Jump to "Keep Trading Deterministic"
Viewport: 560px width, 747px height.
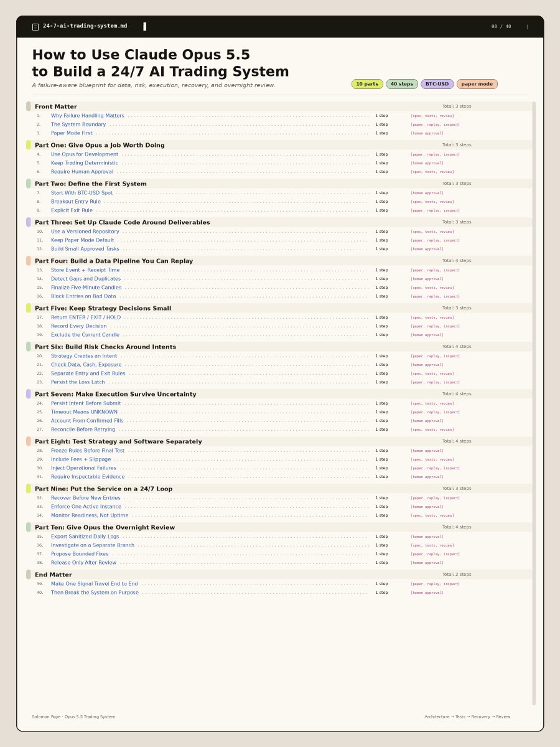coord(85,163)
